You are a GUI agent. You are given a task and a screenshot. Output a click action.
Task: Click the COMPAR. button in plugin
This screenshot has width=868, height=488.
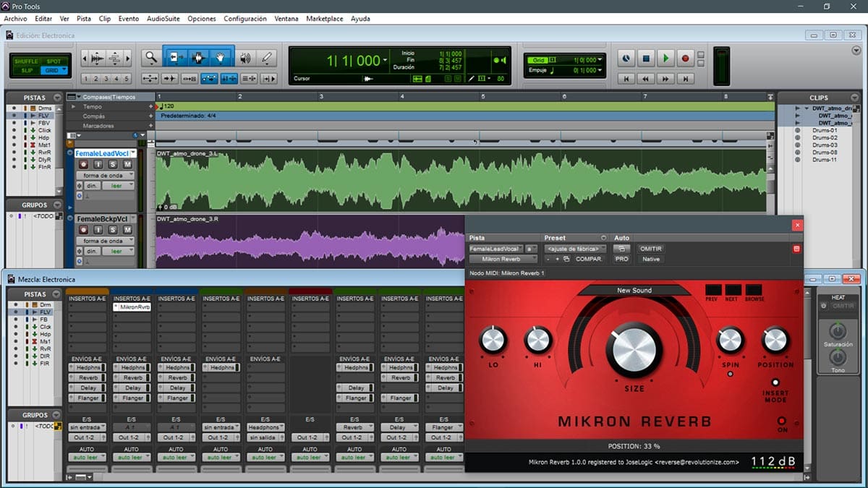click(590, 259)
